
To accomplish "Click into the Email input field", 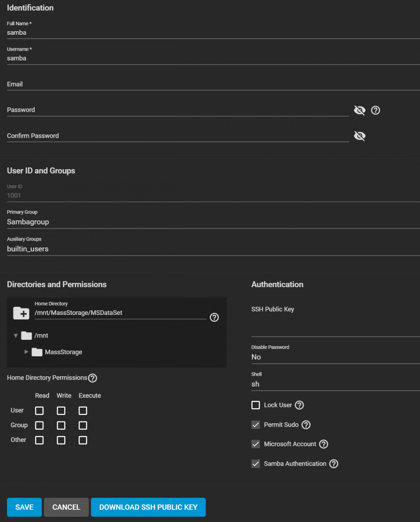I will click(213, 84).
